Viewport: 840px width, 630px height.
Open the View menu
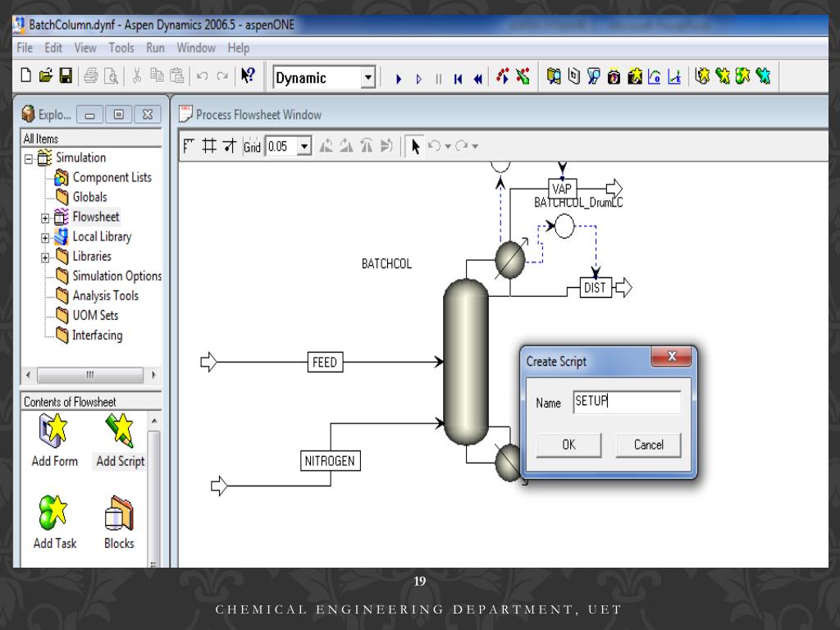pos(85,48)
